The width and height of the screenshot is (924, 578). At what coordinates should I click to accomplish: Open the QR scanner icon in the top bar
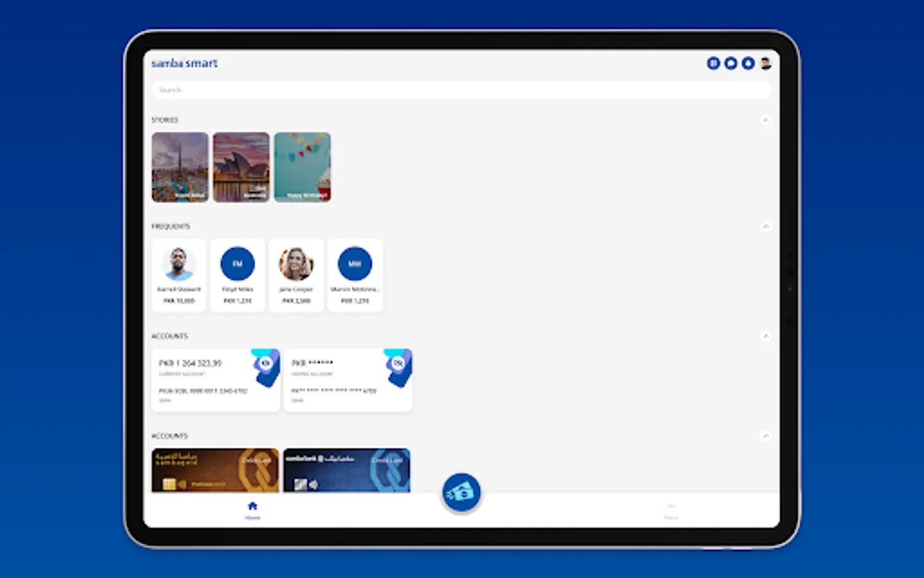(x=714, y=63)
